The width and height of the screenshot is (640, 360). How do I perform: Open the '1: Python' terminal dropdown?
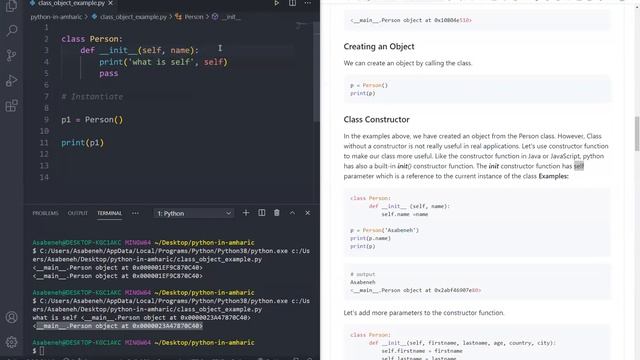point(194,213)
